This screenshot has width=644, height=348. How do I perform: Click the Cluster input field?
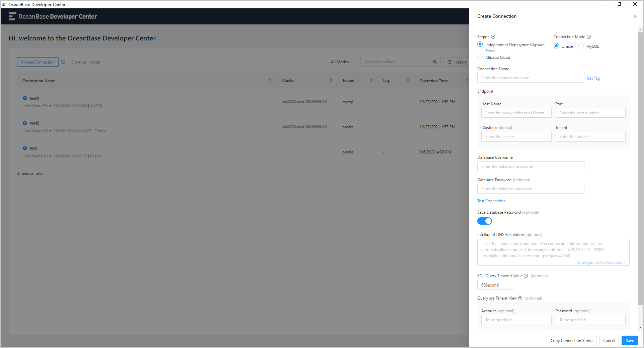click(516, 137)
